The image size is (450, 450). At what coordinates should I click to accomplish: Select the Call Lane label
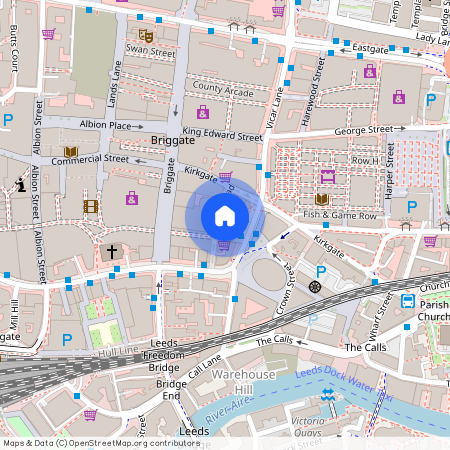pyautogui.click(x=205, y=367)
